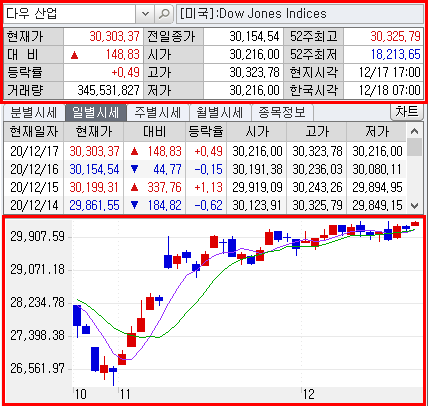
Task: Click the 184.82 change value
Action: pos(164,205)
